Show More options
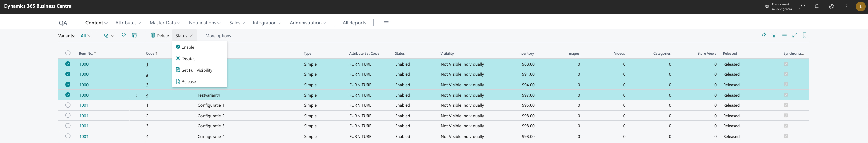Viewport: 868px width, 143px height. click(x=218, y=35)
